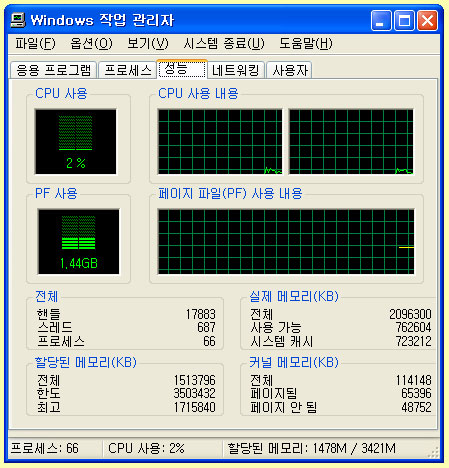Minimize the Task Manager window

click(x=381, y=21)
